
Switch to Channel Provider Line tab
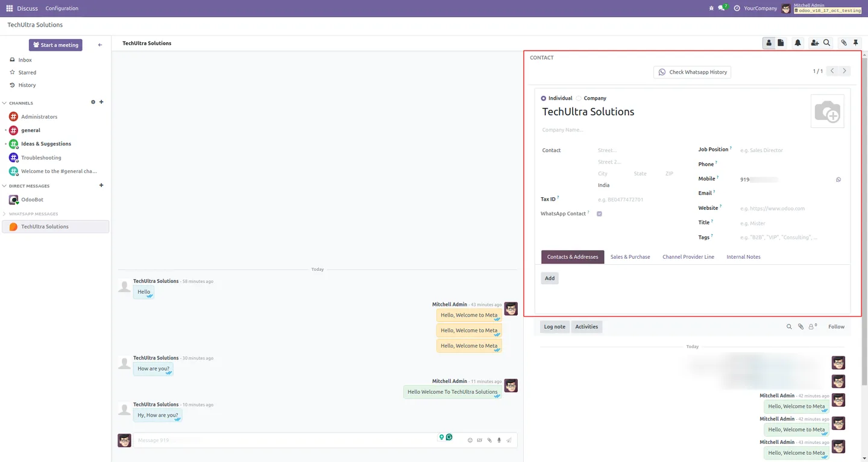pyautogui.click(x=688, y=257)
